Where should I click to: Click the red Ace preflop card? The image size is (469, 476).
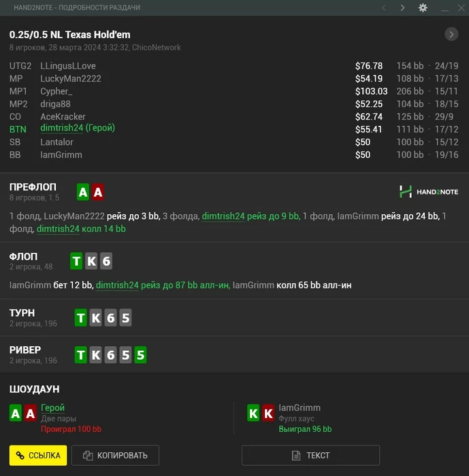pos(98,192)
